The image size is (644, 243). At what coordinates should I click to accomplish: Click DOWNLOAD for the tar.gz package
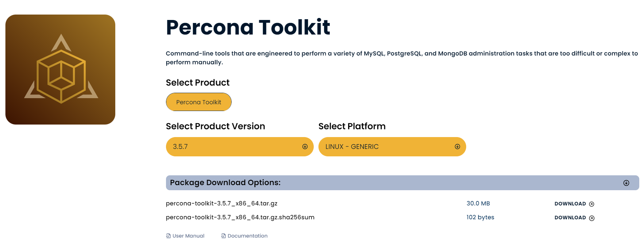tap(570, 204)
